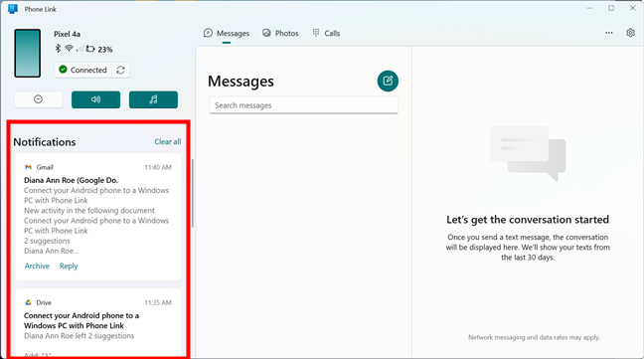Minimize the Phone Link window
This screenshot has height=359, width=644.
589,8
